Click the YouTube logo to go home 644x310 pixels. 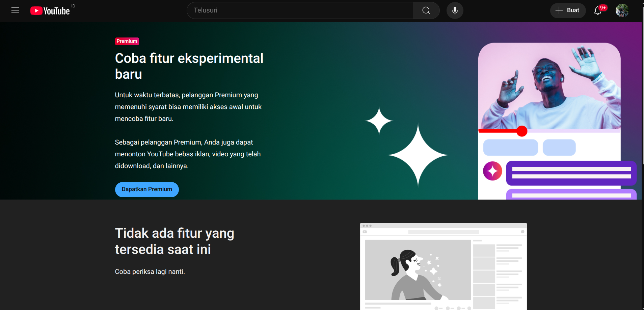[50, 11]
